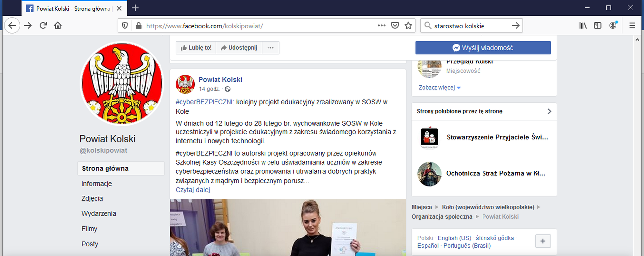Open Informacje in the page menu
644x256 pixels.
tap(97, 184)
